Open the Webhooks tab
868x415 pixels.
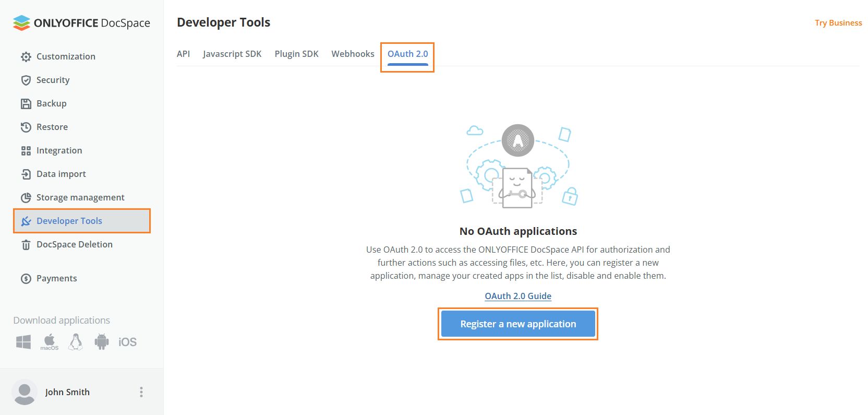(353, 54)
